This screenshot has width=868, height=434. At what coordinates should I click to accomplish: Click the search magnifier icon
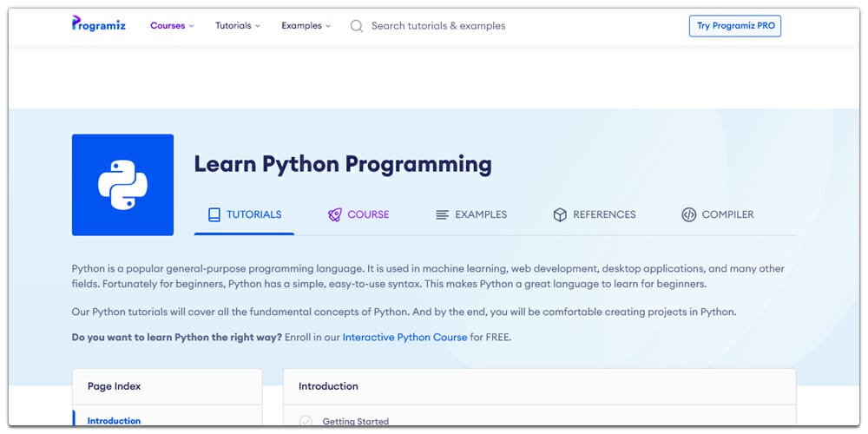(x=356, y=26)
